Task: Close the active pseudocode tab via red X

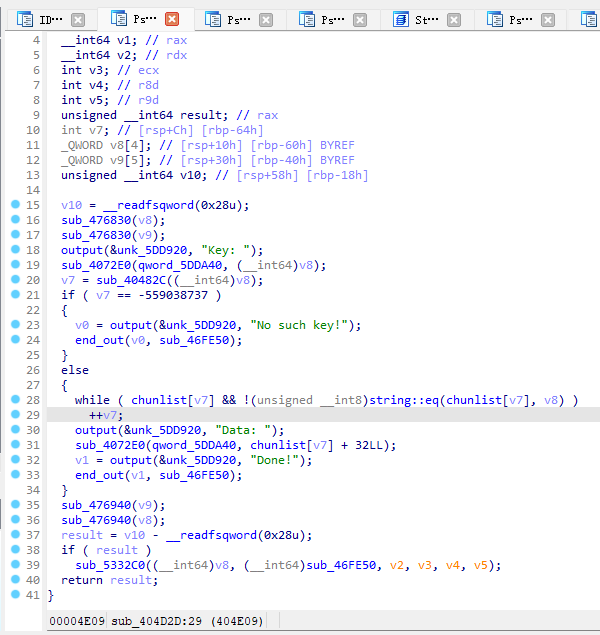Action: tap(172, 19)
